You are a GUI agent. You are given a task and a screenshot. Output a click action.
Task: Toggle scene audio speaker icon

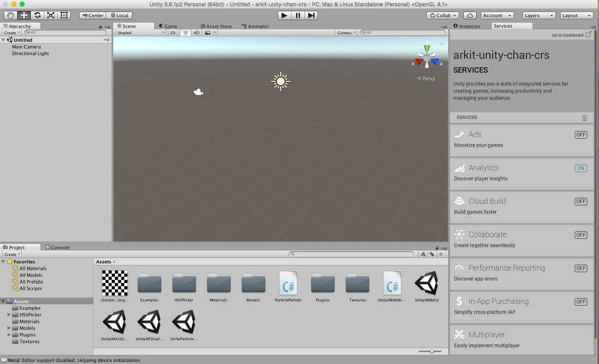tap(196, 33)
